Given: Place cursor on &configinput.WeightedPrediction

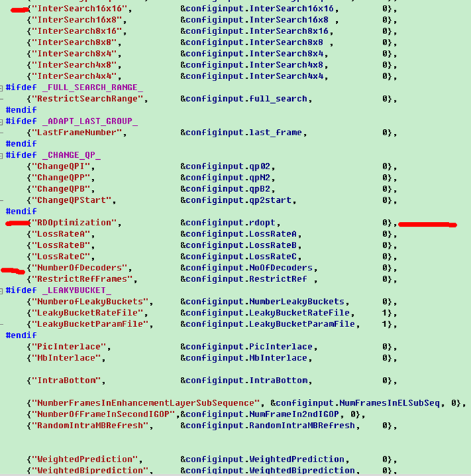Looking at the screenshot, I should 263,460.
